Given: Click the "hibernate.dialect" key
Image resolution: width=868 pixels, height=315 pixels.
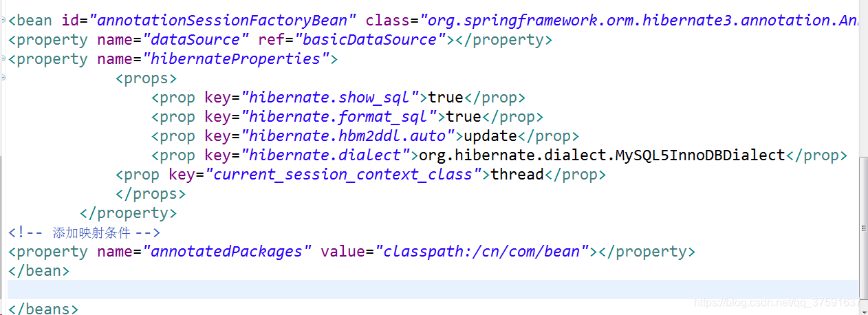Looking at the screenshot, I should click(x=325, y=155).
